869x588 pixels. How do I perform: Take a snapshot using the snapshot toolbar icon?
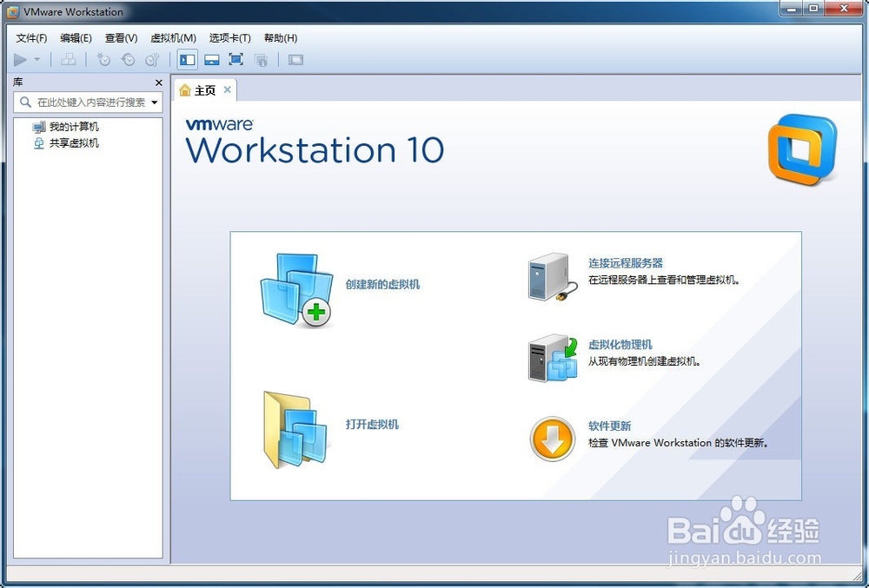[103, 59]
